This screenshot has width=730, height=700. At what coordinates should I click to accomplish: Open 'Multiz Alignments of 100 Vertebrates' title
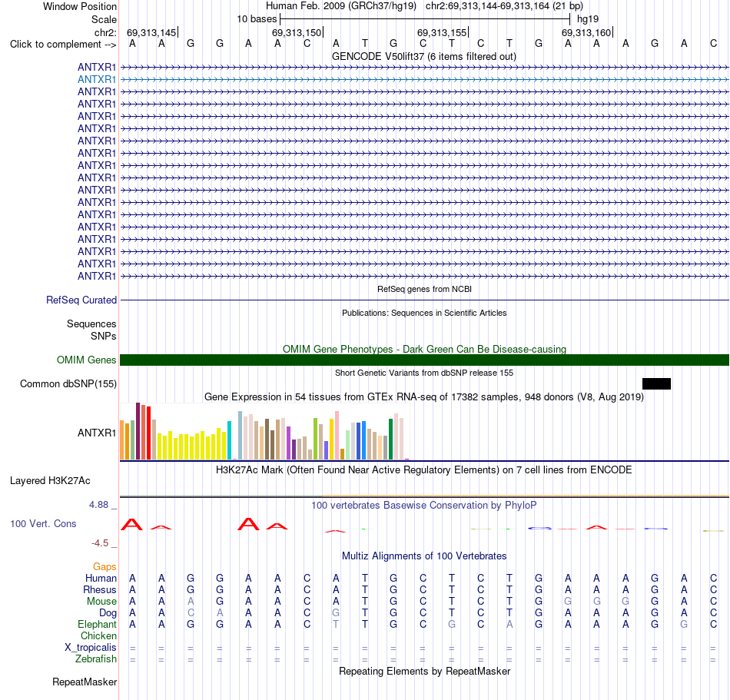pyautogui.click(x=424, y=556)
